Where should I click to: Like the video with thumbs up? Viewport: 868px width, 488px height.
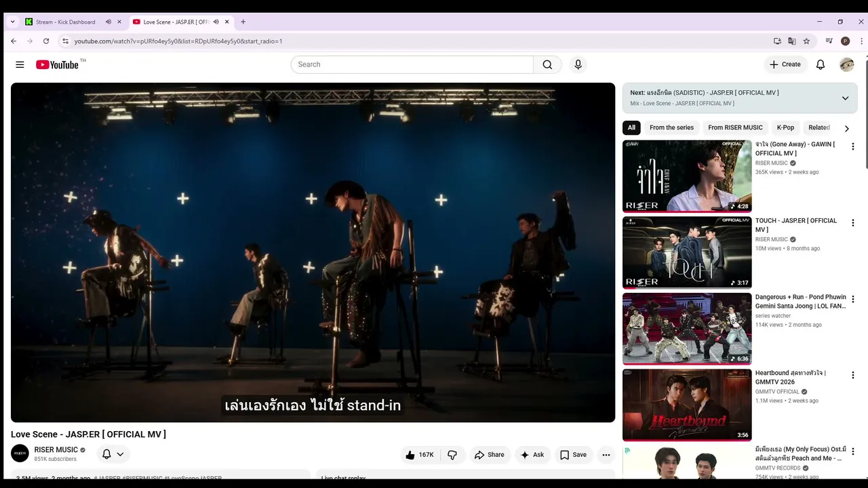coord(419,455)
